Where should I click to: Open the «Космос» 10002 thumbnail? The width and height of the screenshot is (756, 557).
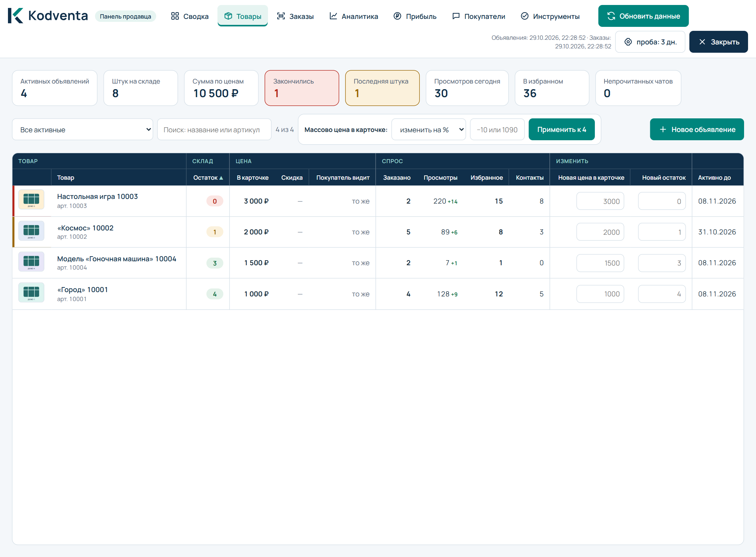point(31,231)
